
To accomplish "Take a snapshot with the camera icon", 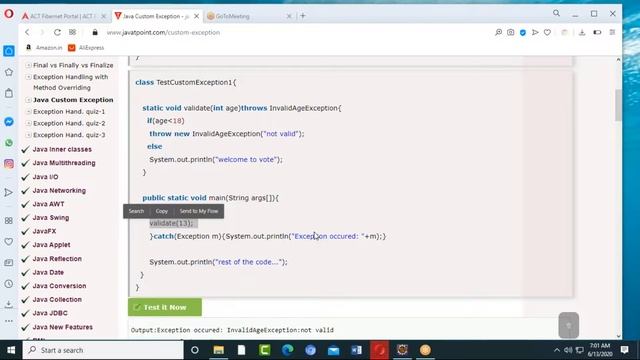I will tap(511, 32).
